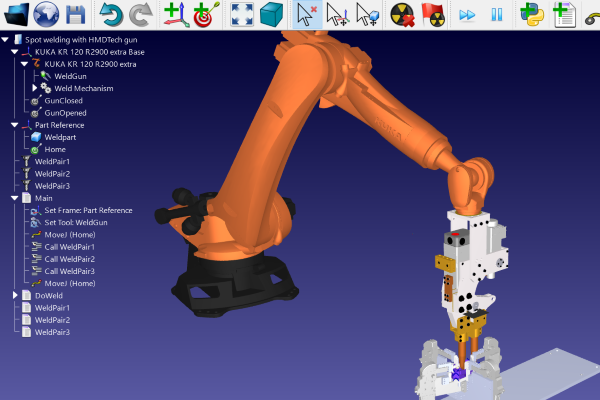
Task: Switch to isometric view cube icon
Action: coord(270,14)
